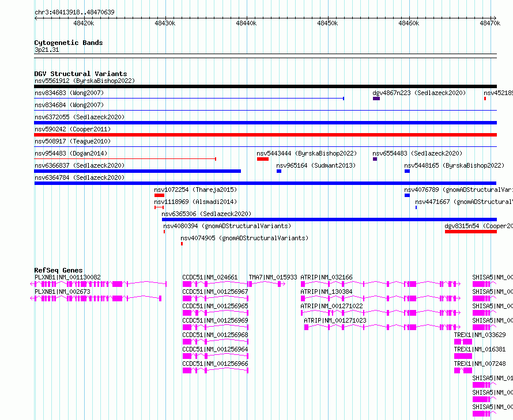This screenshot has height=420, width=513.
Task: Click the dgv8315n54 red variant bar
Action: click(x=471, y=232)
